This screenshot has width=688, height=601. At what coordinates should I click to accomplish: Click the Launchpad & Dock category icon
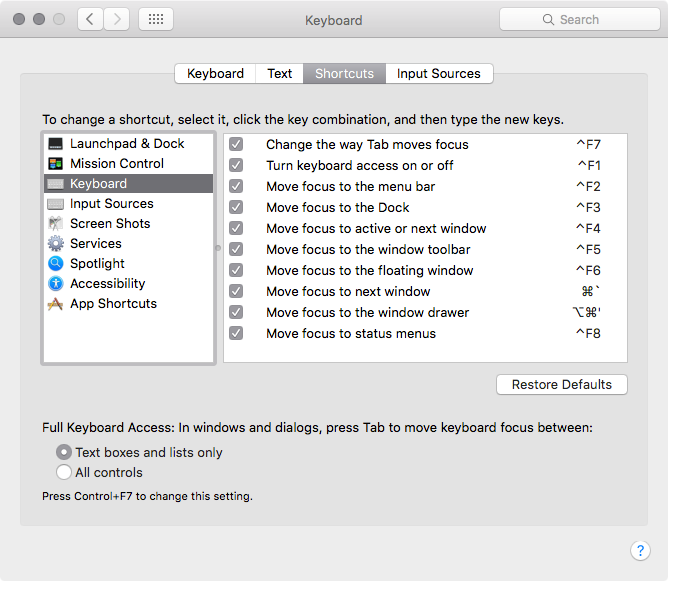(x=55, y=144)
